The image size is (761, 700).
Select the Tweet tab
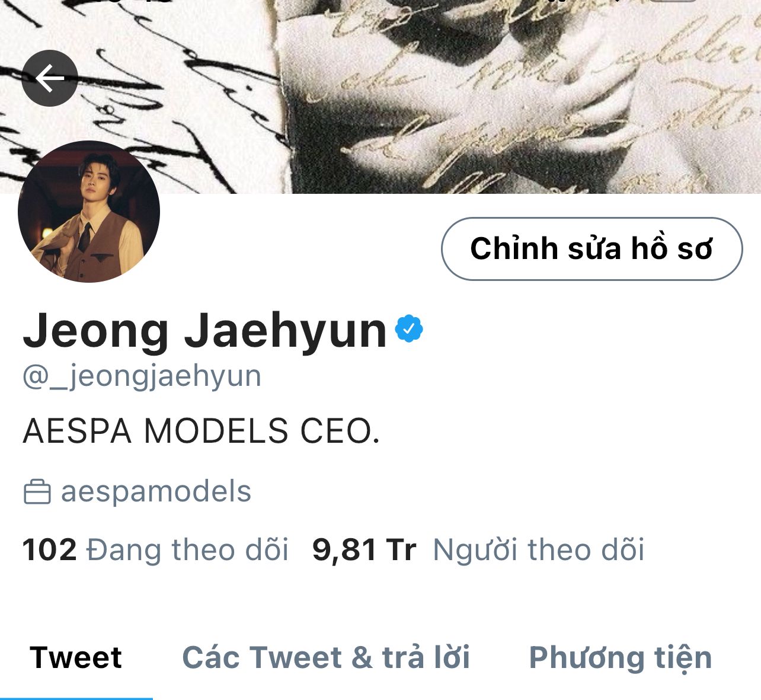click(x=76, y=657)
